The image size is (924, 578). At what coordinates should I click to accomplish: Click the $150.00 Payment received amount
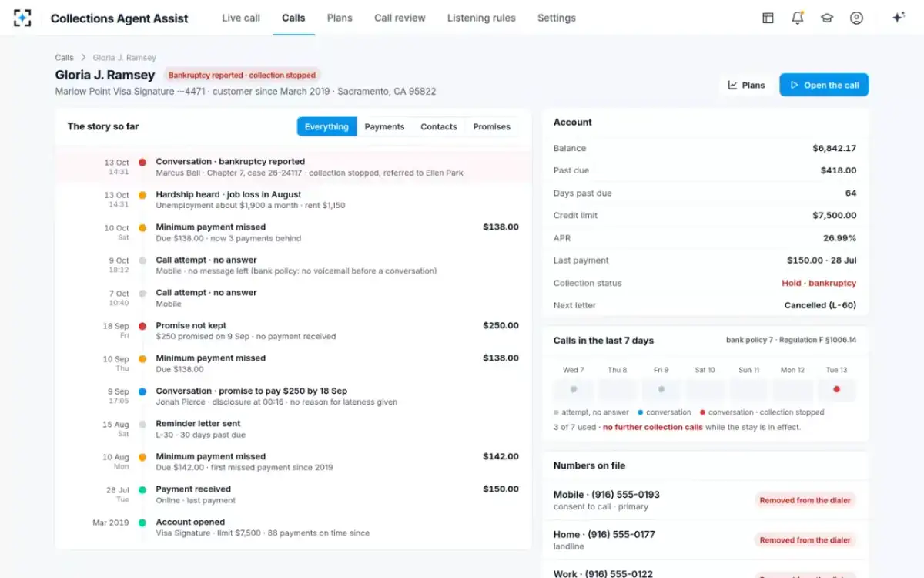coord(500,489)
